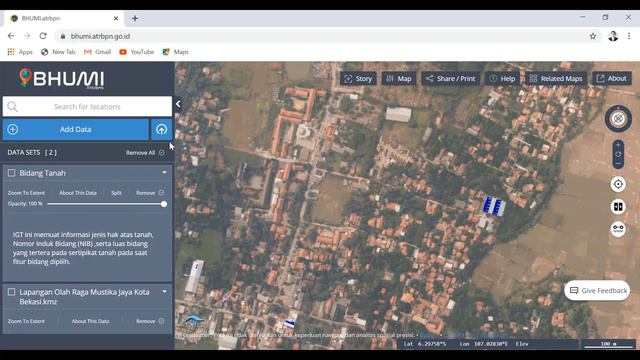Screen dimensions: 640x360
Task: Enable the Lapangan Olah Raga layer checkbox
Action: tap(11, 292)
